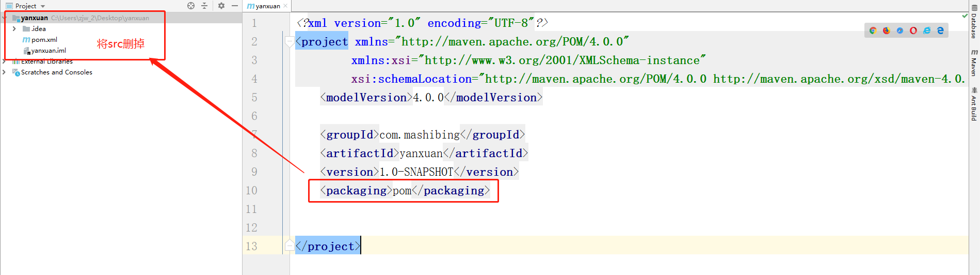Select pom.xml in project tree
980x275 pixels.
44,40
